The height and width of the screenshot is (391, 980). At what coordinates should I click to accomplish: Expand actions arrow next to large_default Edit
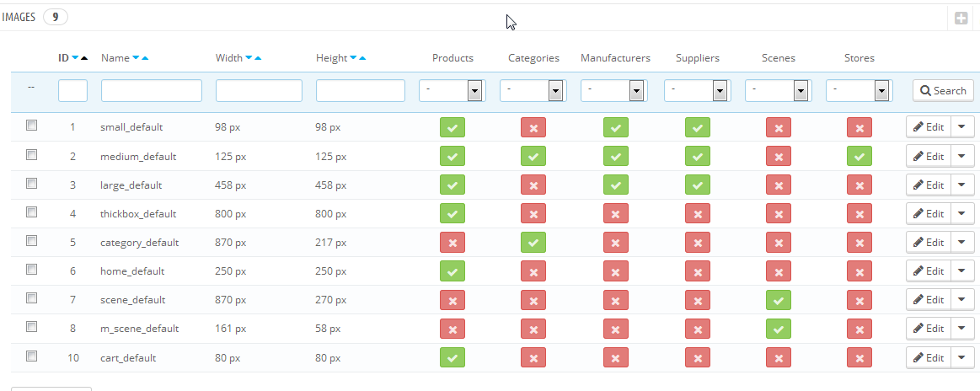(x=962, y=185)
